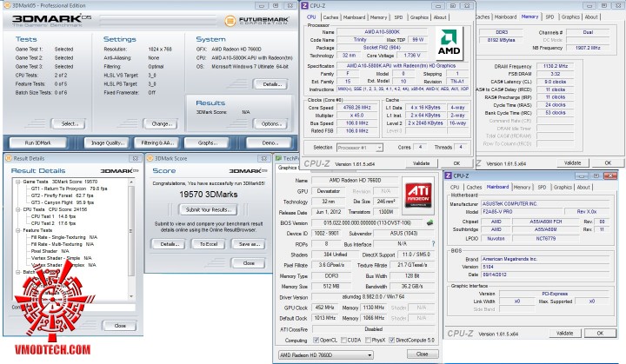Click OK in CPU-Z Mainboard window
This screenshot has height=364, width=626.
pos(600,333)
